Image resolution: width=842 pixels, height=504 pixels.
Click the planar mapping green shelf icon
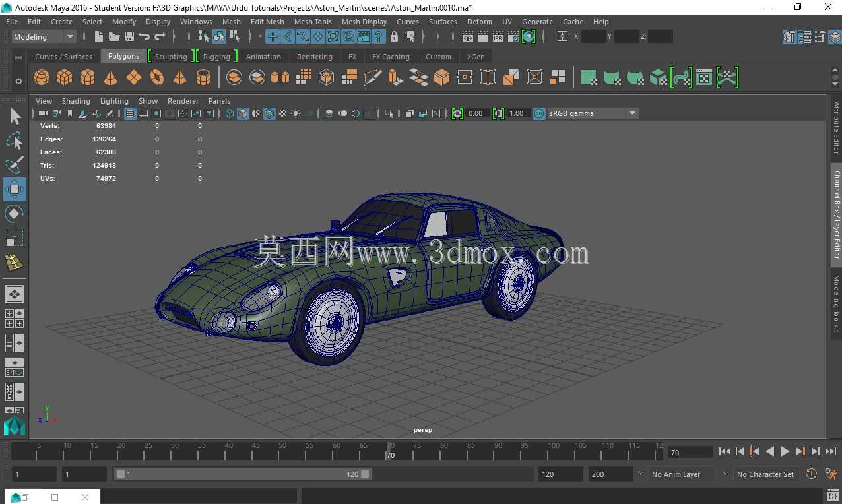click(589, 78)
